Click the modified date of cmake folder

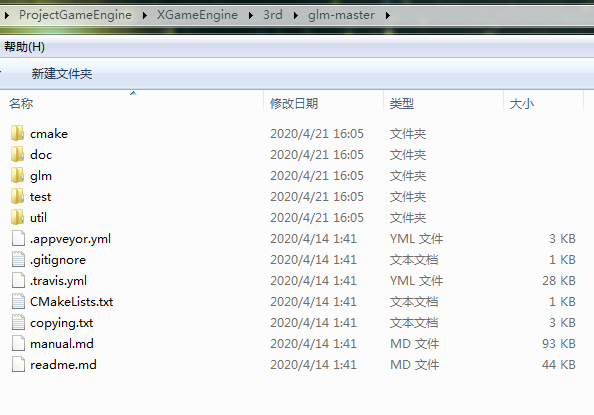pos(317,133)
